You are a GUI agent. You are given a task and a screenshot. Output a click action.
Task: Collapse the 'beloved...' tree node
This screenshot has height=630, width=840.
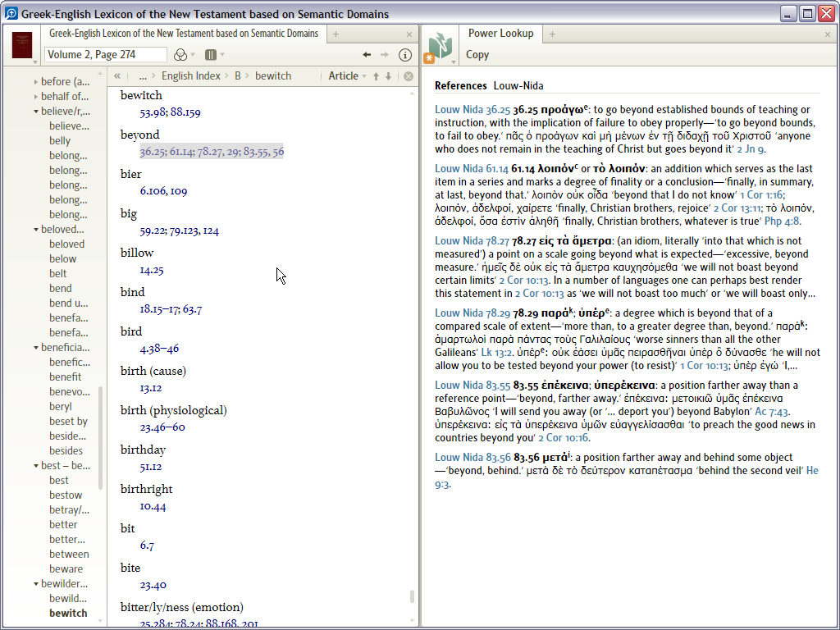pyautogui.click(x=36, y=230)
